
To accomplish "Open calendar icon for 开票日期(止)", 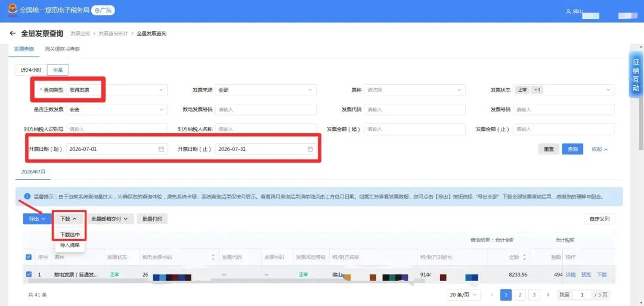I will click(310, 149).
